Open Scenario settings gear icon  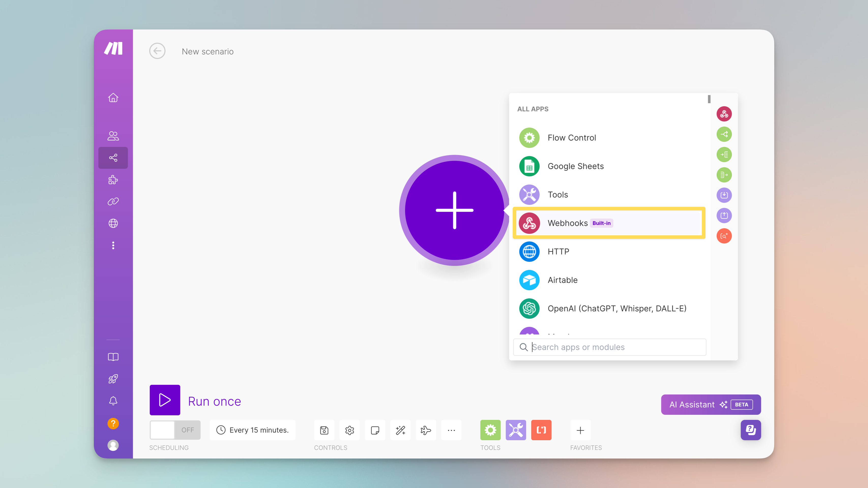point(350,430)
